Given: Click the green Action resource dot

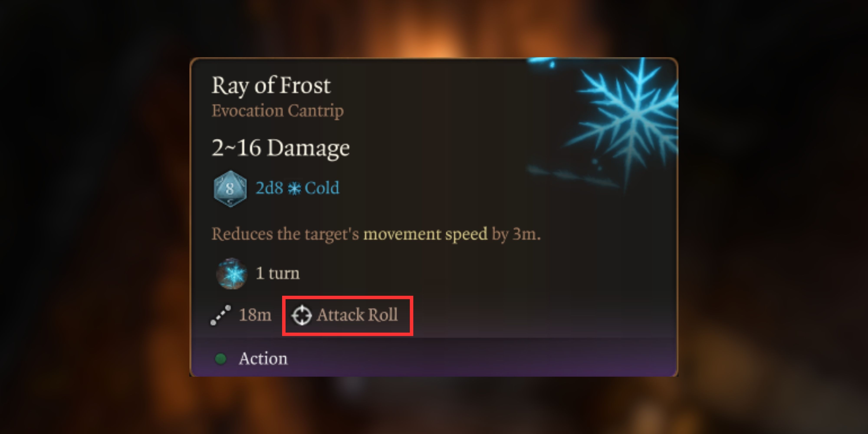Looking at the screenshot, I should pyautogui.click(x=221, y=358).
